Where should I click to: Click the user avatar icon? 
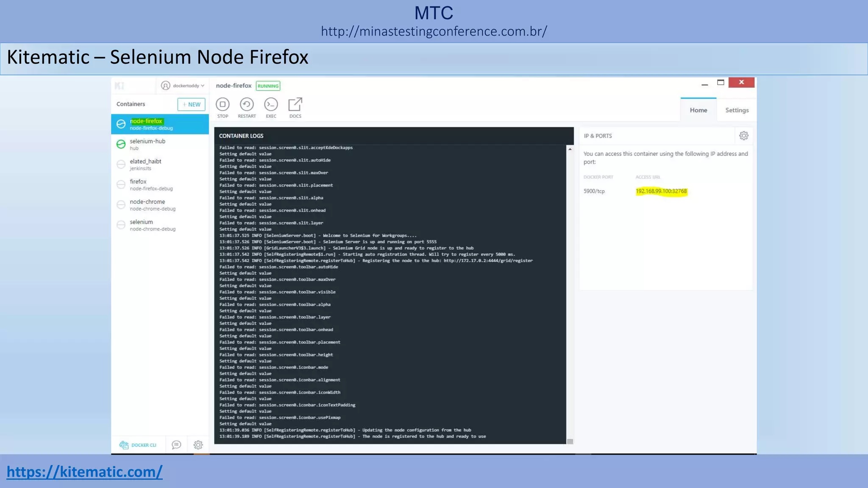[166, 86]
